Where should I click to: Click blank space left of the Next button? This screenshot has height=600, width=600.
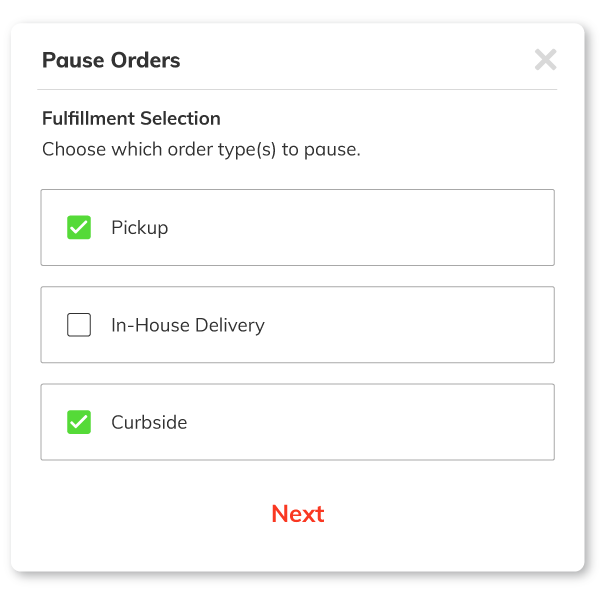click(150, 514)
